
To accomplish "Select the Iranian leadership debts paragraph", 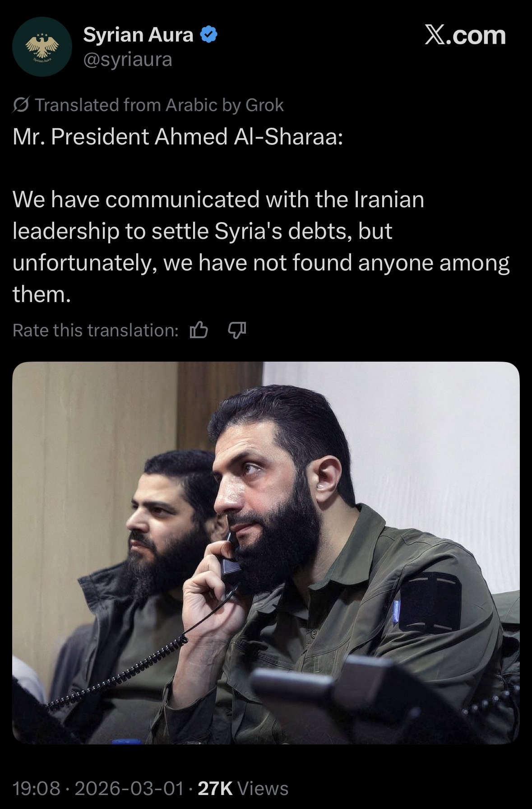I will point(261,246).
